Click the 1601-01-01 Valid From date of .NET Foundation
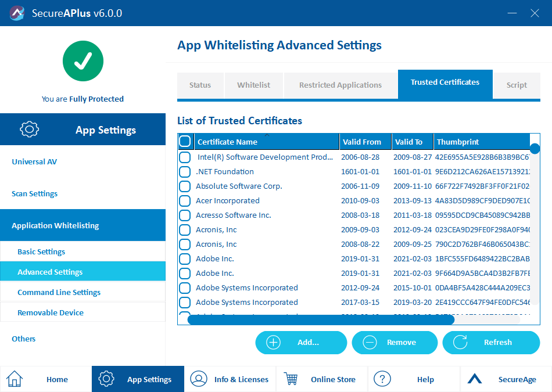This screenshot has width=552, height=392. 360,172
